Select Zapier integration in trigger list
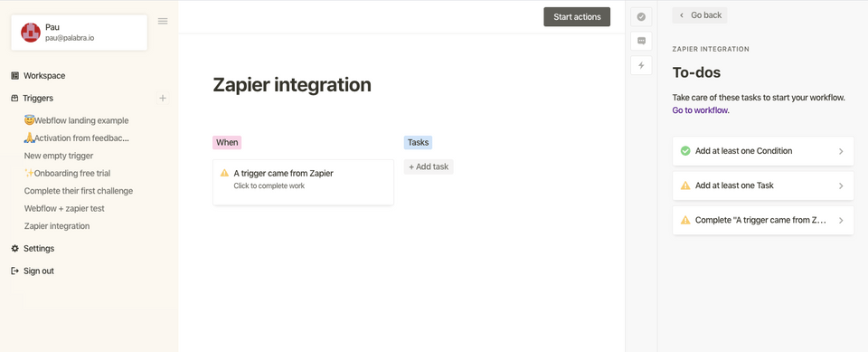This screenshot has width=868, height=352. click(57, 226)
